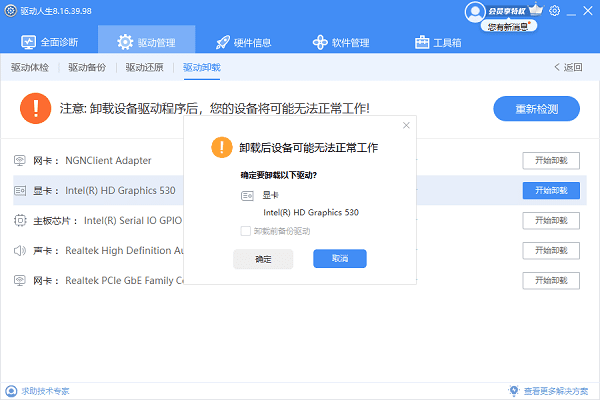Click dialog's orange warning icon
Image resolution: width=600 pixels, height=400 pixels.
tap(222, 147)
